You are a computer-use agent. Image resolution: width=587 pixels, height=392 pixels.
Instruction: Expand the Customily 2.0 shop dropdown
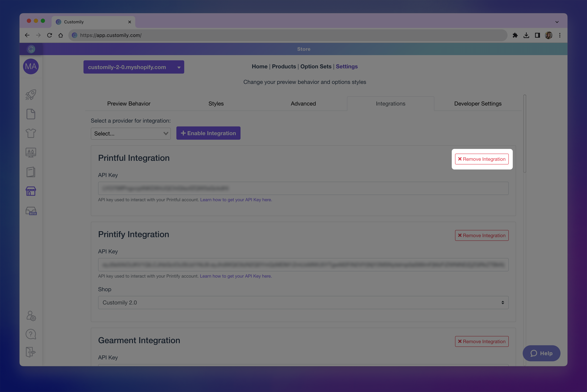[303, 303]
